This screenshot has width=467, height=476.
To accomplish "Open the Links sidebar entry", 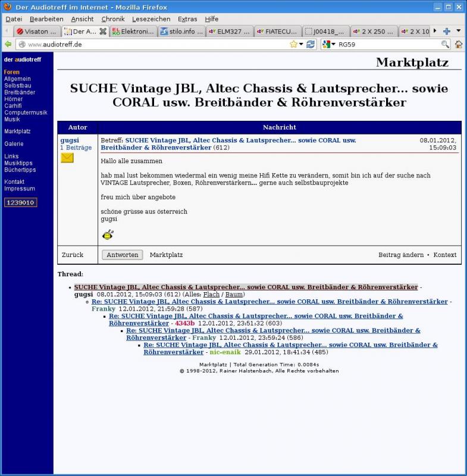I will (x=11, y=156).
